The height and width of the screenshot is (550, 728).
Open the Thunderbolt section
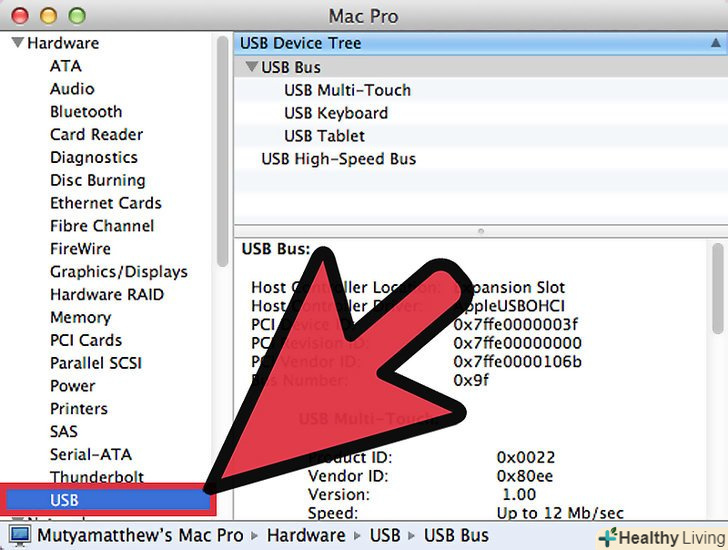(x=97, y=477)
